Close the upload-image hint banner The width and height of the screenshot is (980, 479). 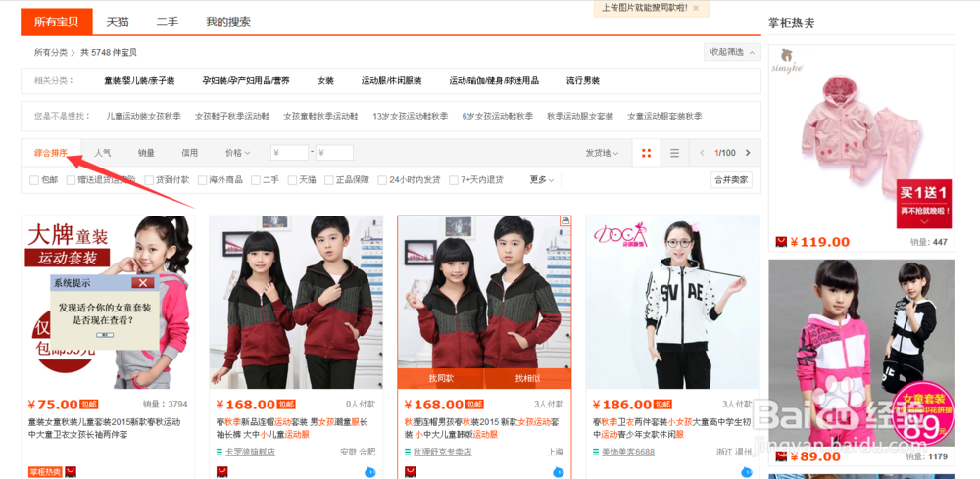coord(696,8)
